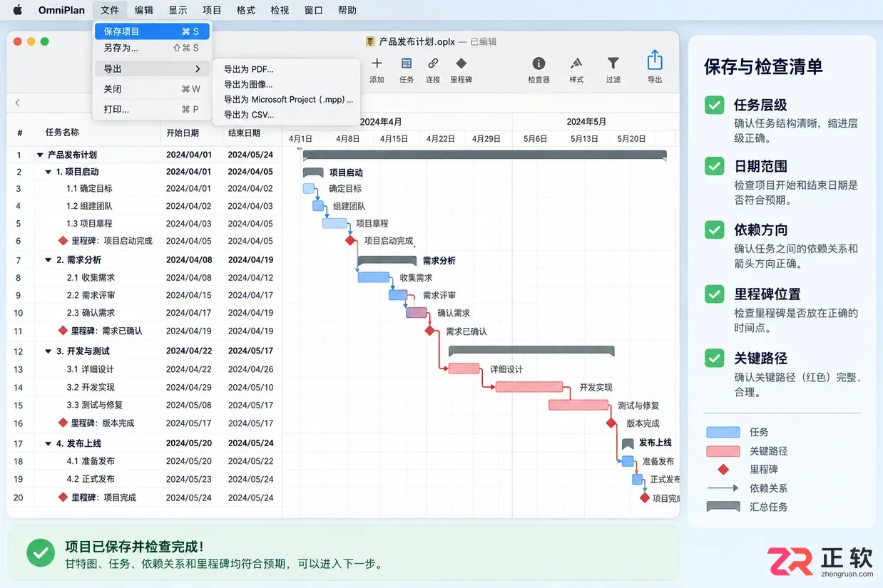Toggle the 任务层级 checklist checkbox

pyautogui.click(x=715, y=105)
